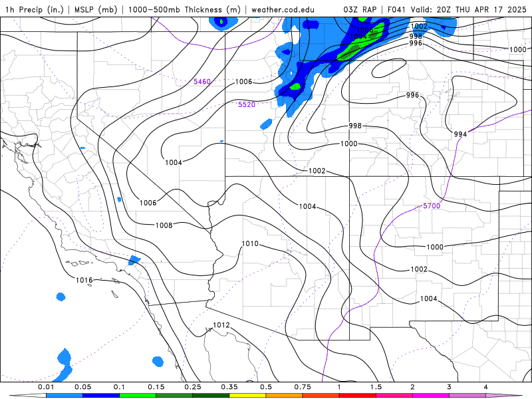Viewport: 532px width, 399px height.
Task: Click the 'MSLP (mb)' header label
Action: point(95,9)
